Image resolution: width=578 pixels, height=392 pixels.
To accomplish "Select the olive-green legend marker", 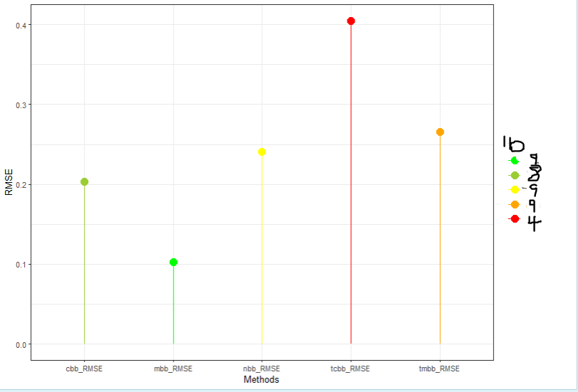I will 514,175.
